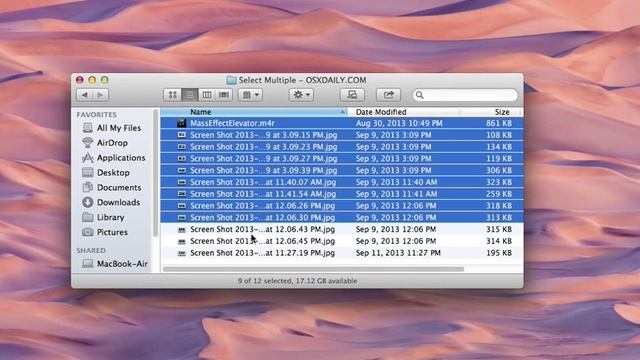Screen dimensions: 640x360
Task: Click the 195 KB size cell
Action: pyautogui.click(x=499, y=253)
